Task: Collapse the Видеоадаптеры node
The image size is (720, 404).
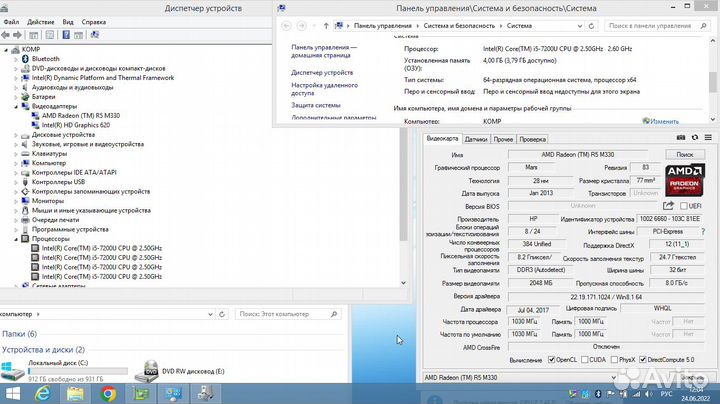Action: pos(16,107)
